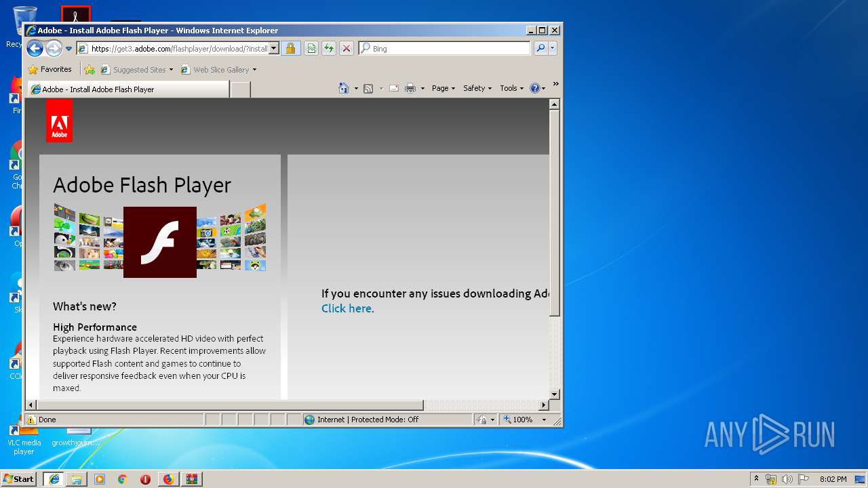Expand the address bar autocomplete dropdown
This screenshot has width=868, height=488.
tap(274, 49)
